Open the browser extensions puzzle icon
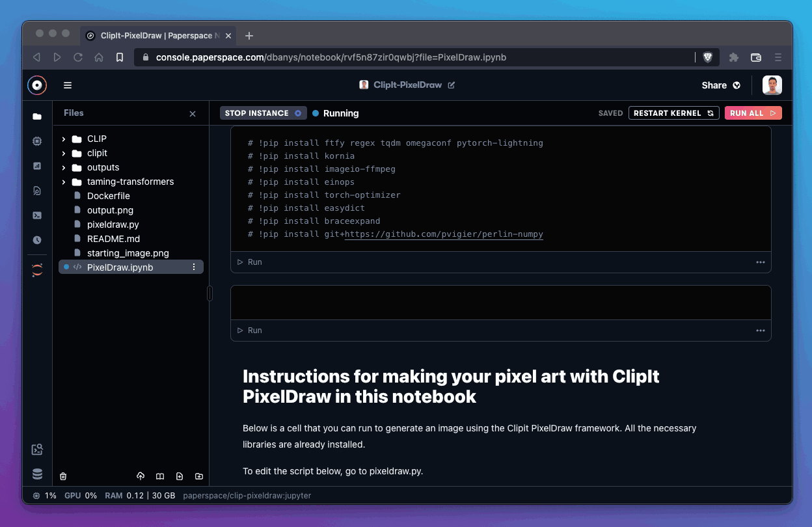Image resolution: width=812 pixels, height=527 pixels. pyautogui.click(x=734, y=57)
